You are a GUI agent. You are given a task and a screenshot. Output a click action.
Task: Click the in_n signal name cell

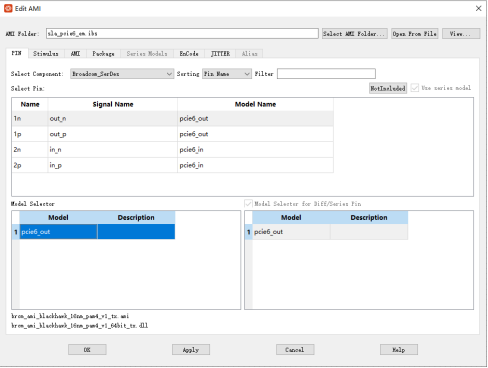(113, 150)
